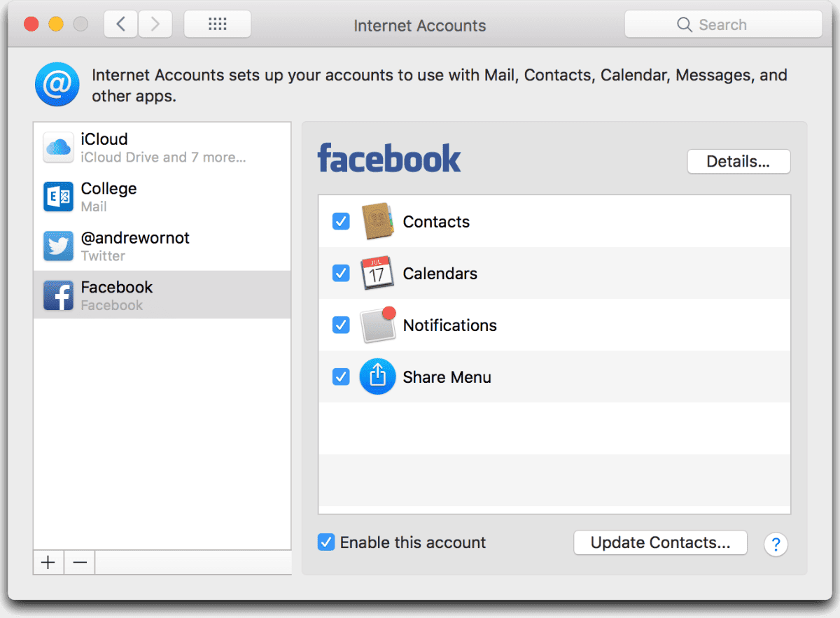
Task: Click the iCloud Drive and 7 more subtitle
Action: (x=163, y=157)
